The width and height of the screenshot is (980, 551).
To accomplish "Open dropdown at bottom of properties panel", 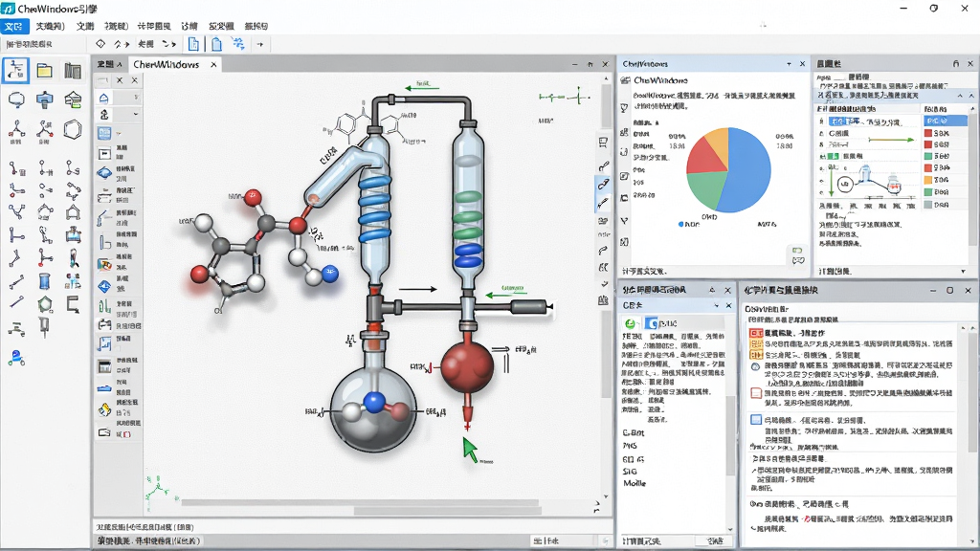I will 963,271.
